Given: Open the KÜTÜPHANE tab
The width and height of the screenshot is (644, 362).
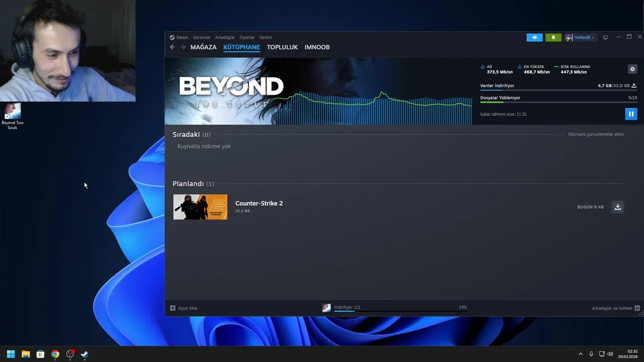Looking at the screenshot, I should pos(242,47).
